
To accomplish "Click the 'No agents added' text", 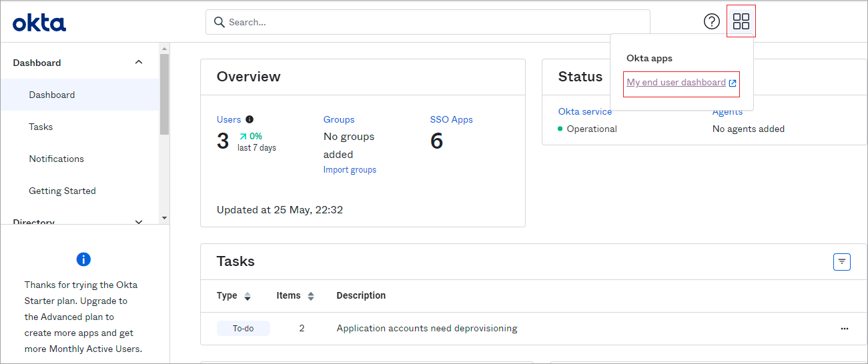I will pos(749,129).
